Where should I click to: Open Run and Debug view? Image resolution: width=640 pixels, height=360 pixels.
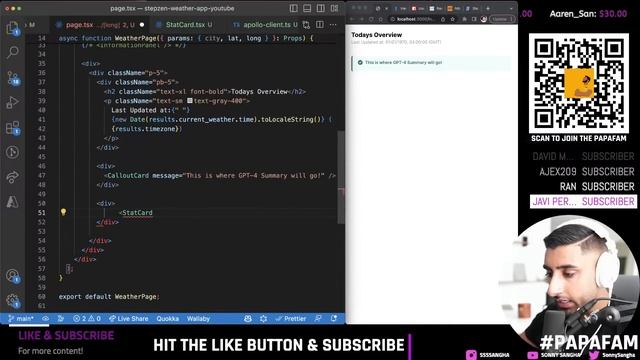[12, 102]
